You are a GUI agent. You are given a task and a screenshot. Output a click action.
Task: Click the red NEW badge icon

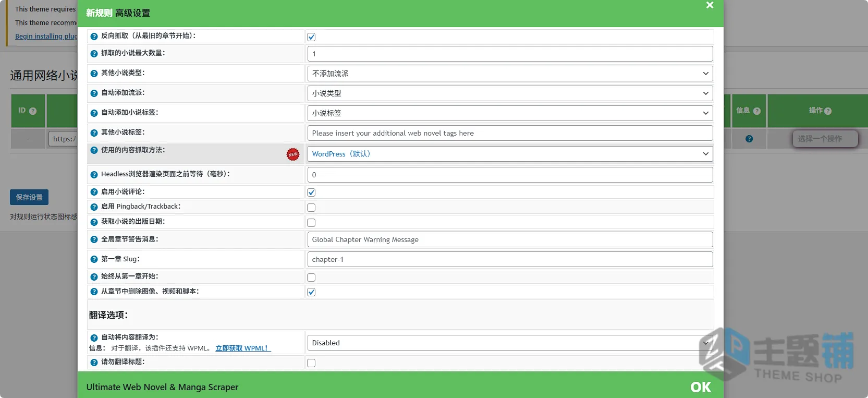coord(293,154)
